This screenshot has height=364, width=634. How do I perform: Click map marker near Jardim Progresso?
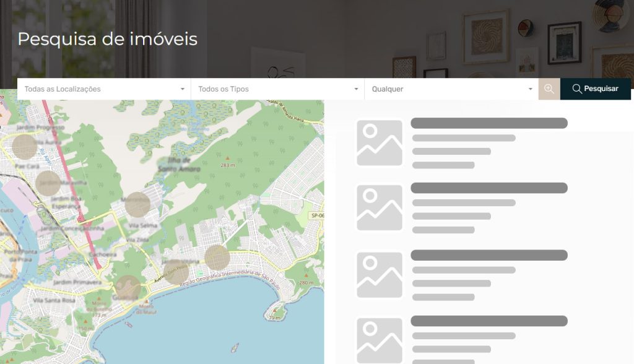pyautogui.click(x=25, y=147)
